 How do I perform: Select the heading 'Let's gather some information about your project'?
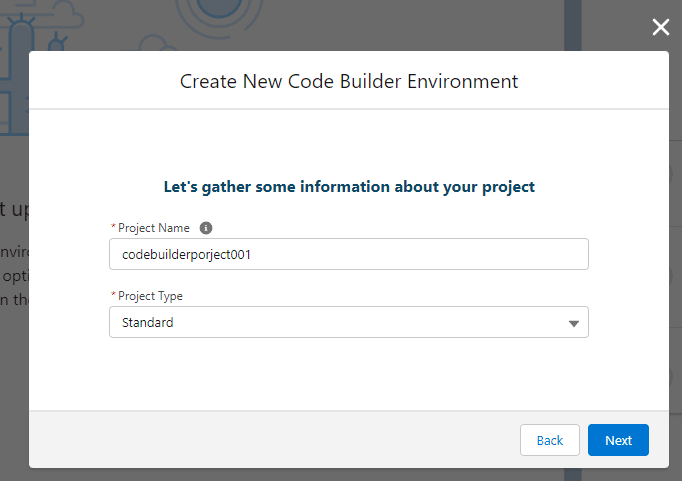pos(349,187)
